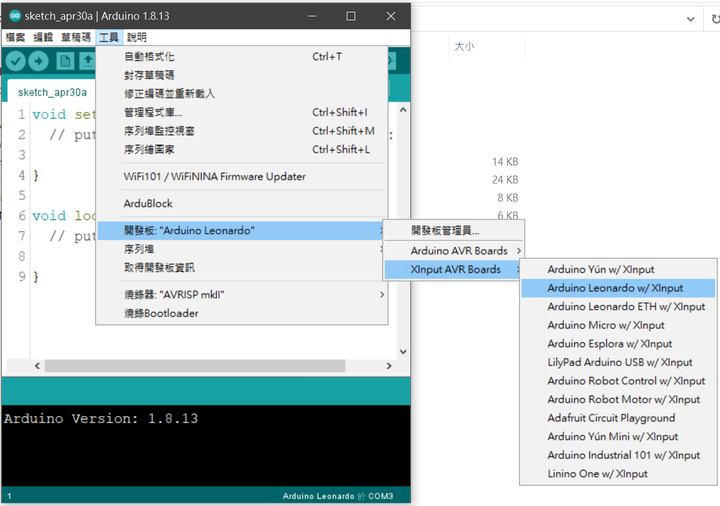The width and height of the screenshot is (720, 506).
Task: Choose 燒錄Bootloader menu entry
Action: [x=242, y=313]
